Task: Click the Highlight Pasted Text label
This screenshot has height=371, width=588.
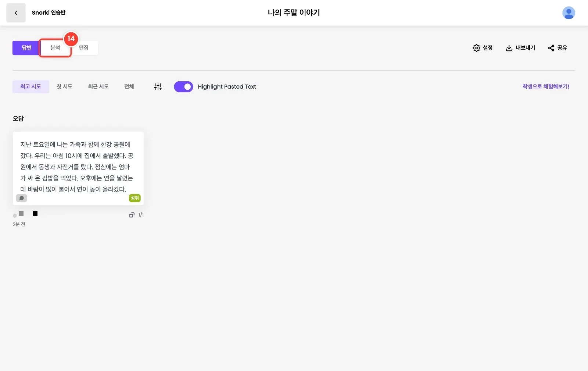Action: click(x=227, y=87)
